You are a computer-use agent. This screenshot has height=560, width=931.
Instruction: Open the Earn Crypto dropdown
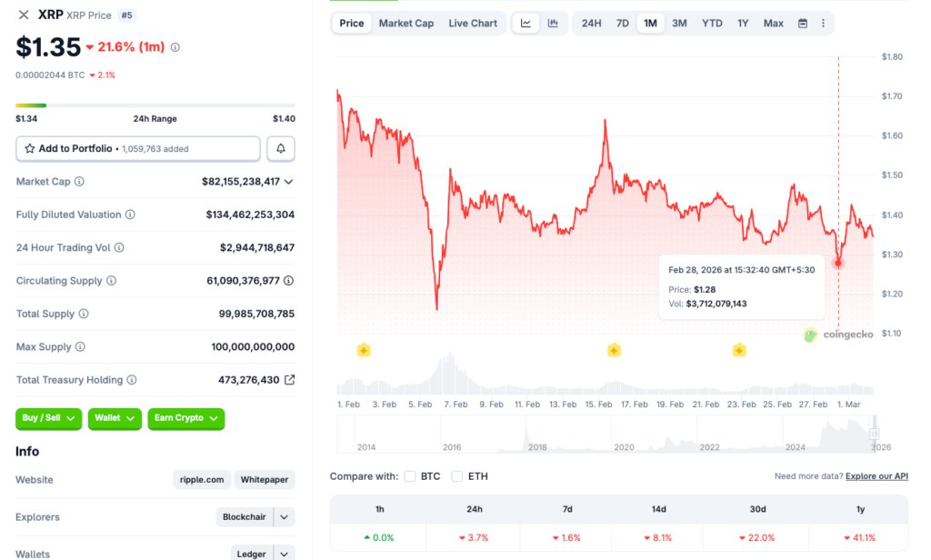pos(185,418)
